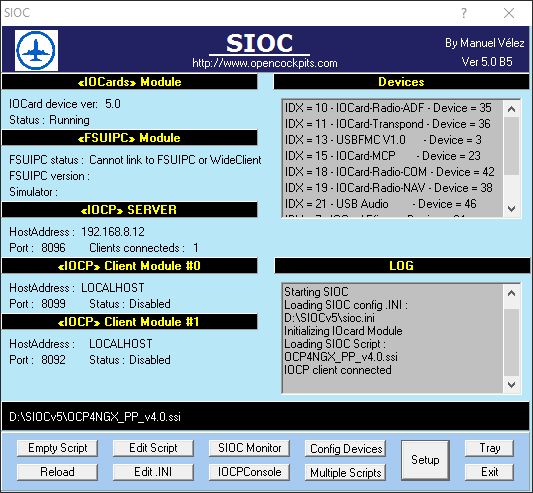Image resolution: width=533 pixels, height=493 pixels.
Task: Click the IOCP Client Module #0 header
Action: [130, 266]
